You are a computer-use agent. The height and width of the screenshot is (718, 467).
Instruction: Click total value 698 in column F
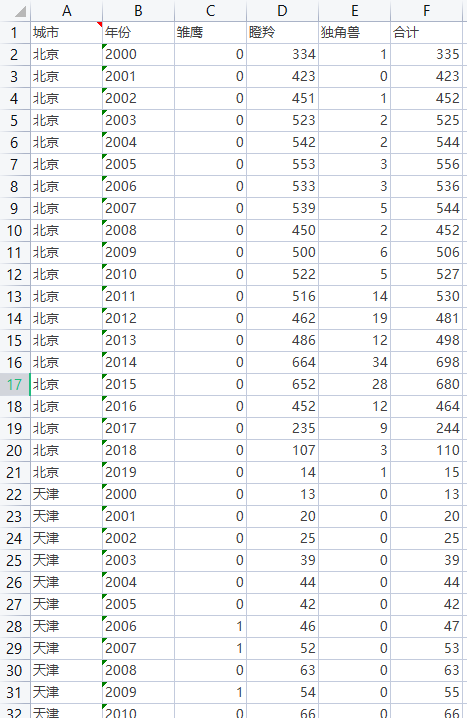pos(426,363)
